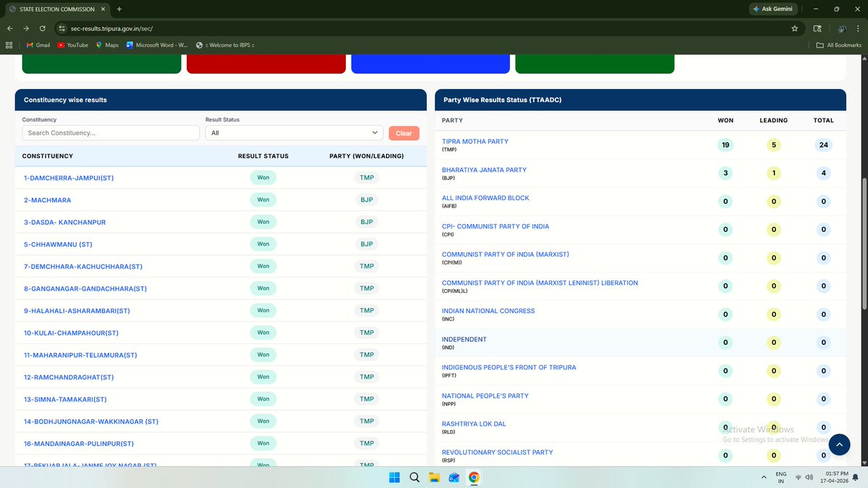Open the Wi-Fi network status icon
The width and height of the screenshot is (868, 488).
click(x=798, y=477)
